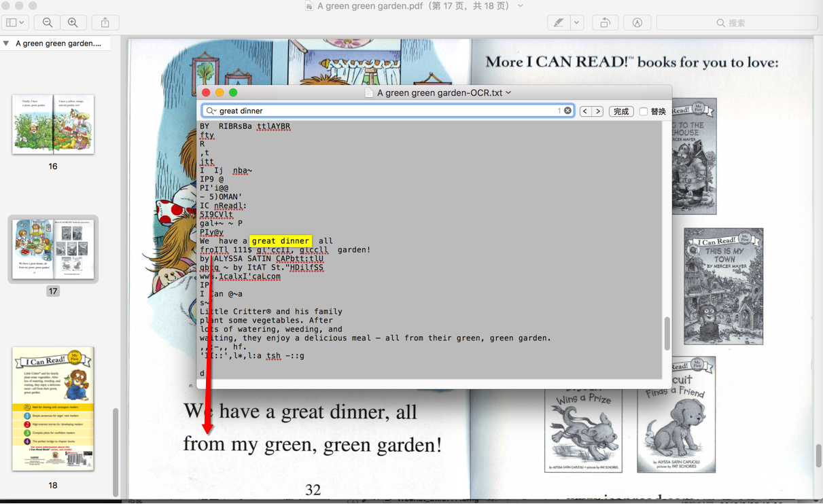Zoom the OCR.txt window with green button

click(233, 92)
